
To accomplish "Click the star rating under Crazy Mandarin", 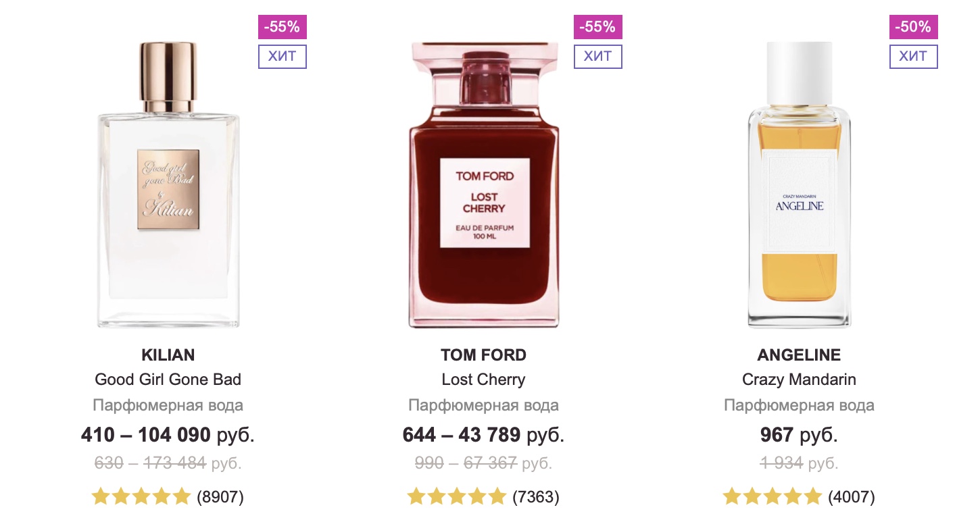I will coord(773,497).
